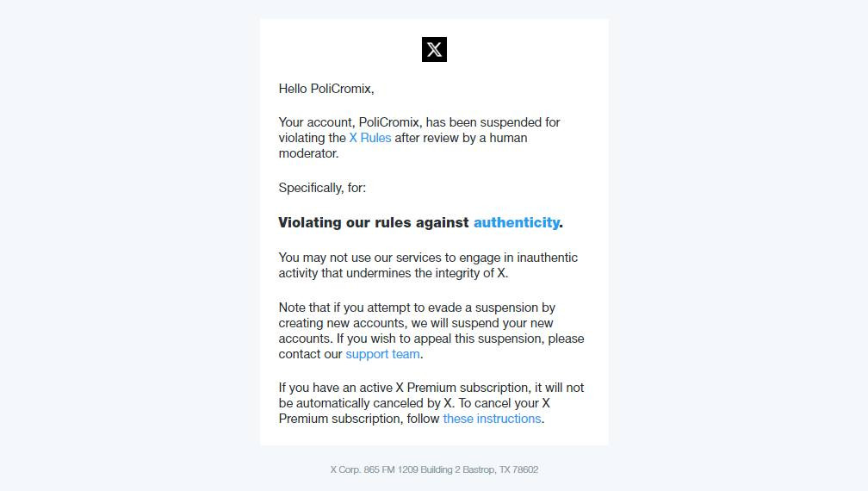Open the "these instructions" link

point(492,419)
